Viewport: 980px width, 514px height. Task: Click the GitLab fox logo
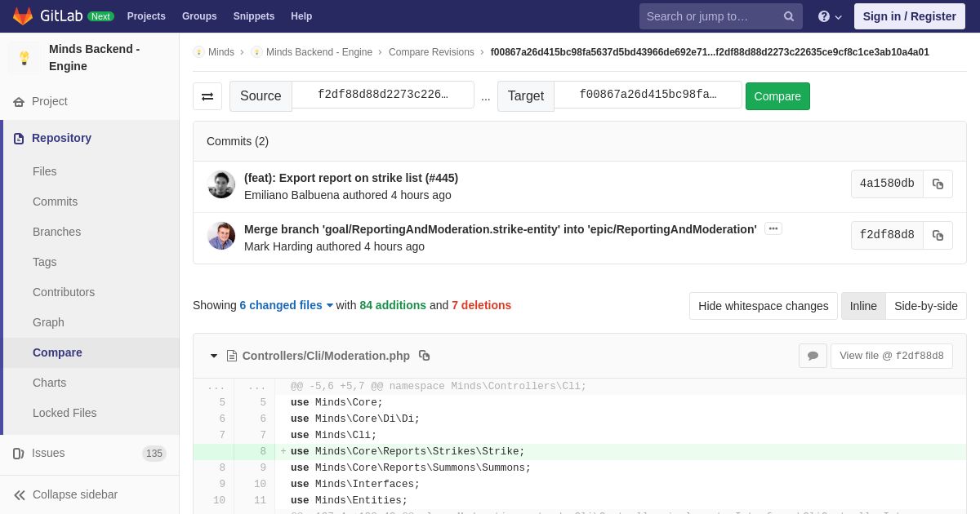pos(23,16)
